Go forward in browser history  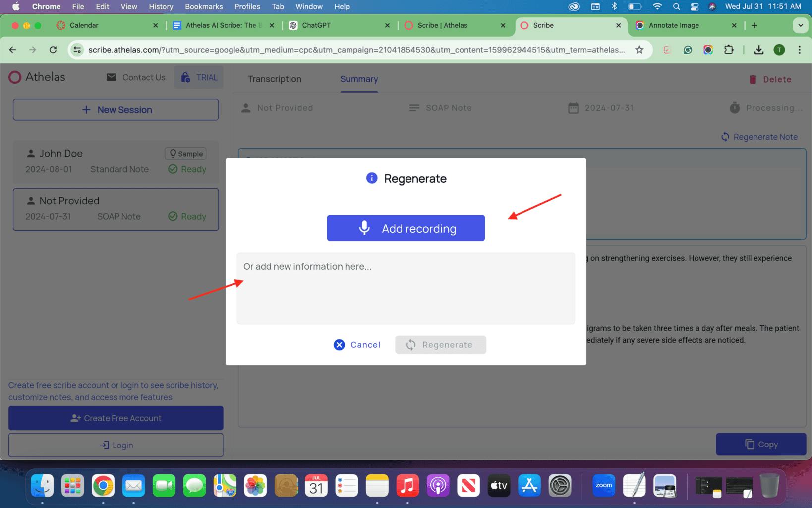point(33,50)
